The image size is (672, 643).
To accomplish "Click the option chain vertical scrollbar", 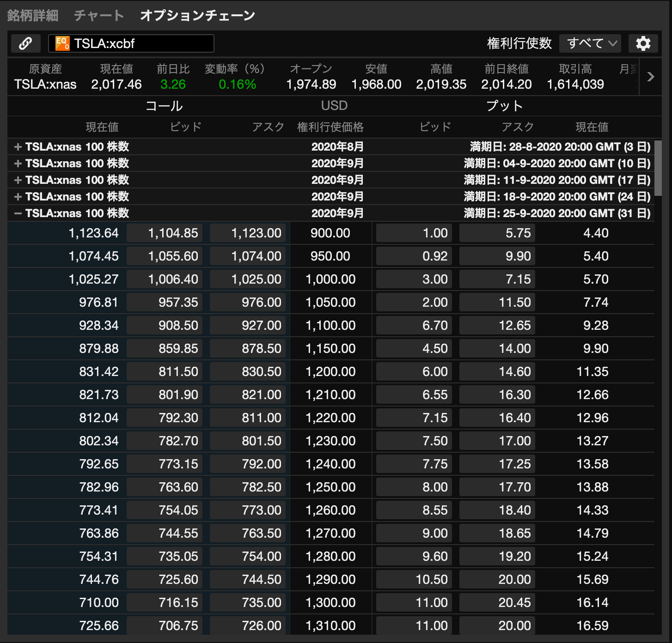I will [658, 168].
